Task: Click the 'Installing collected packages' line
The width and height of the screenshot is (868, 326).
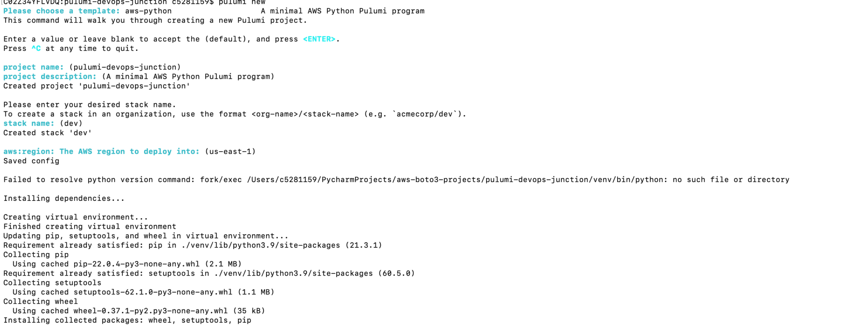Action: coord(127,320)
